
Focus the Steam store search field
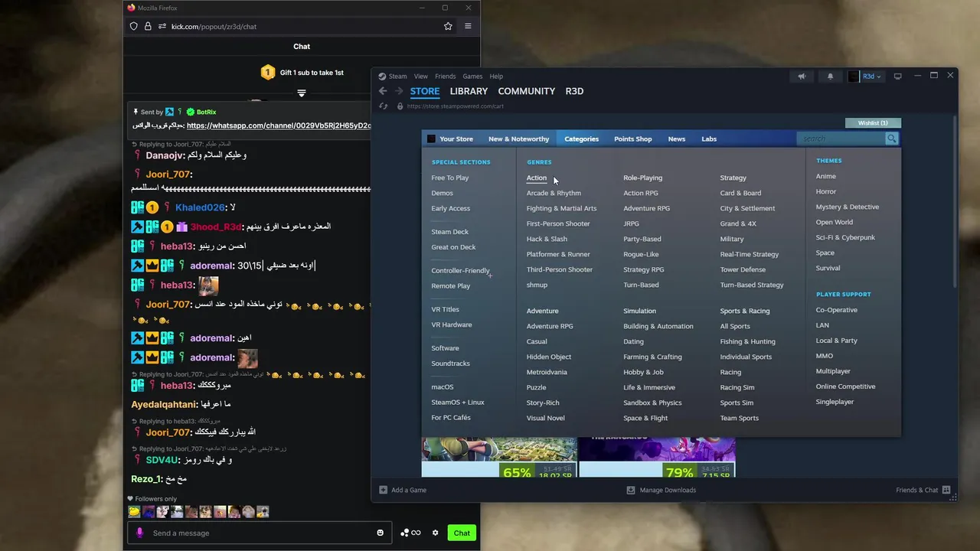841,139
